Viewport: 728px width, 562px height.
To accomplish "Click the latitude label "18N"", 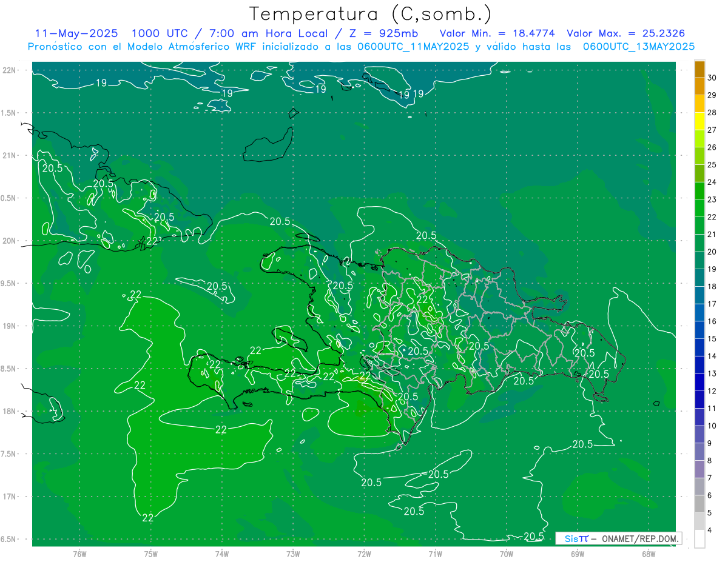I will click(x=10, y=411).
